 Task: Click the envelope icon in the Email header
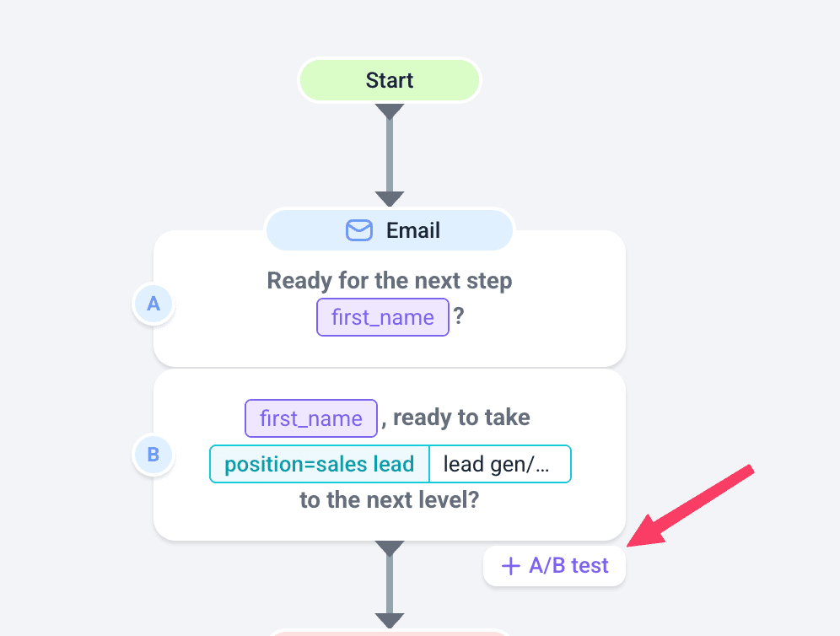359,230
